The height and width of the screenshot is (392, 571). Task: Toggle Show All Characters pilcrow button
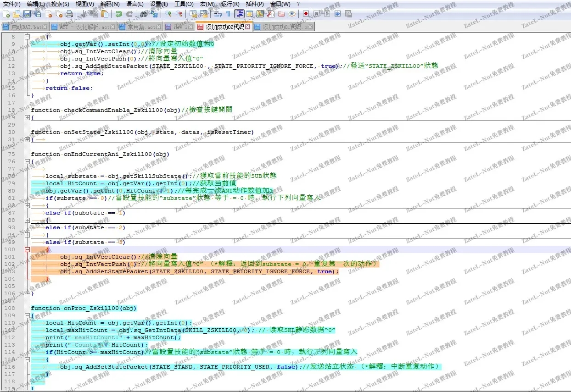[228, 14]
